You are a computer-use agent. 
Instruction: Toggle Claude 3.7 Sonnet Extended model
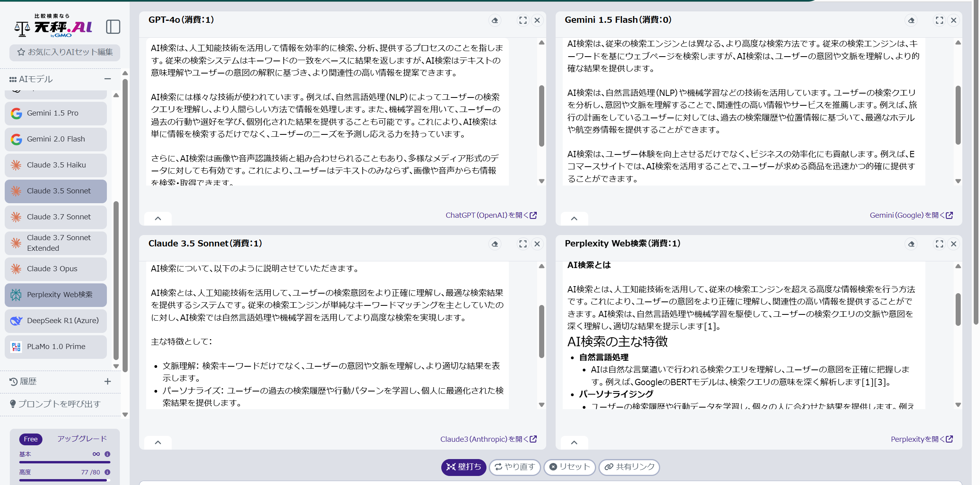[56, 243]
